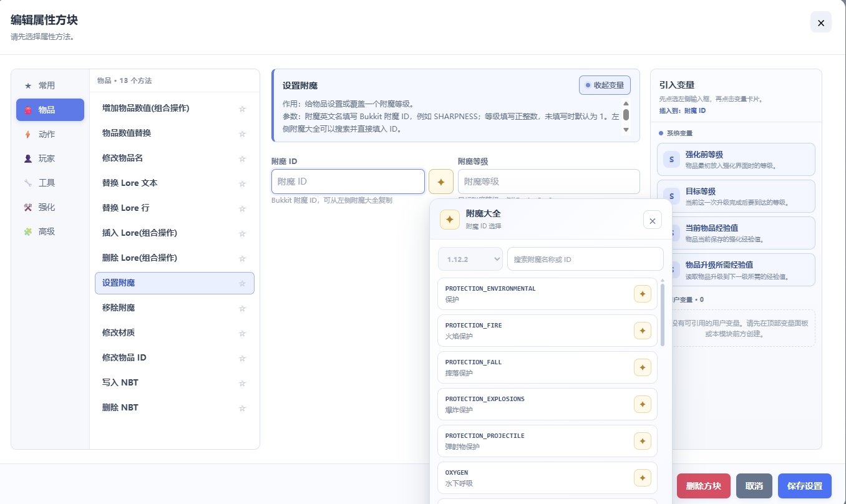Image resolution: width=846 pixels, height=504 pixels.
Task: Select the 物品 category tab
Action: coord(50,110)
